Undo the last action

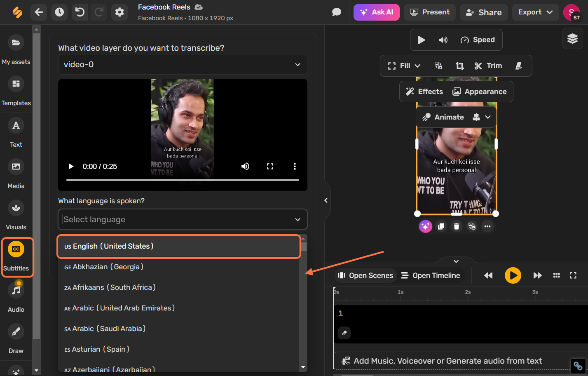point(80,12)
